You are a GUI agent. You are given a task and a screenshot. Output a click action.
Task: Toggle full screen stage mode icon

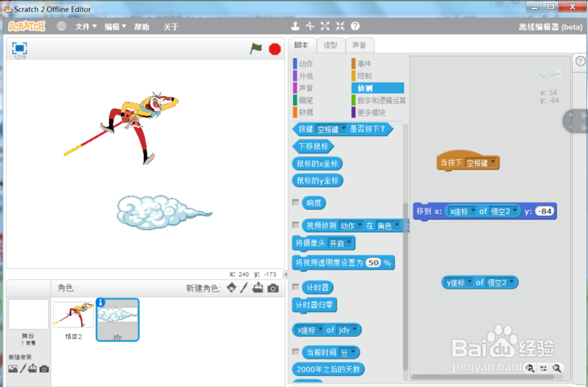(x=19, y=48)
